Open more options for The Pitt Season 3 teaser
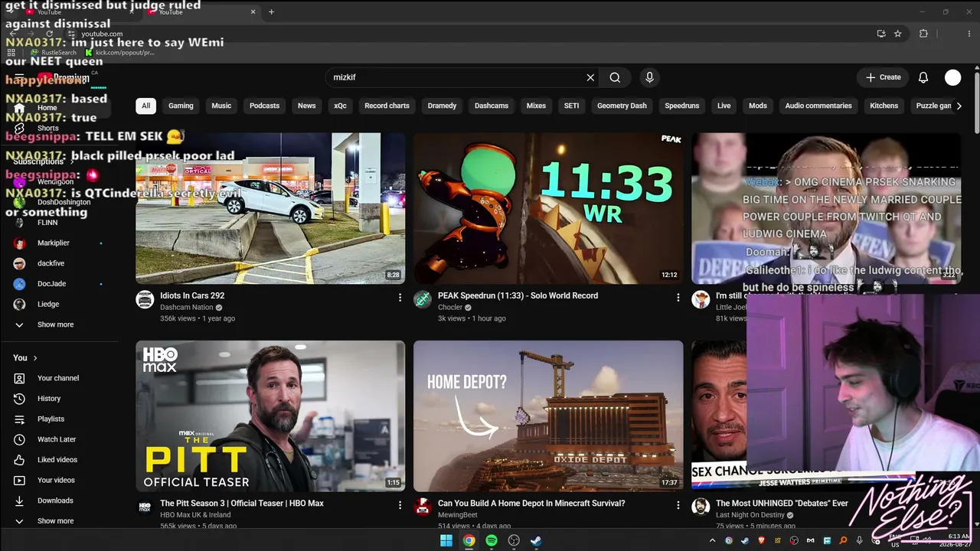980x551 pixels. (x=400, y=505)
